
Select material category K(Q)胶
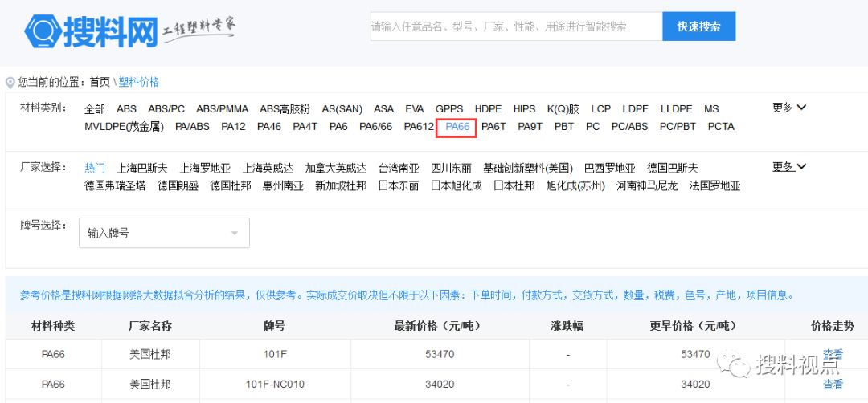(563, 109)
